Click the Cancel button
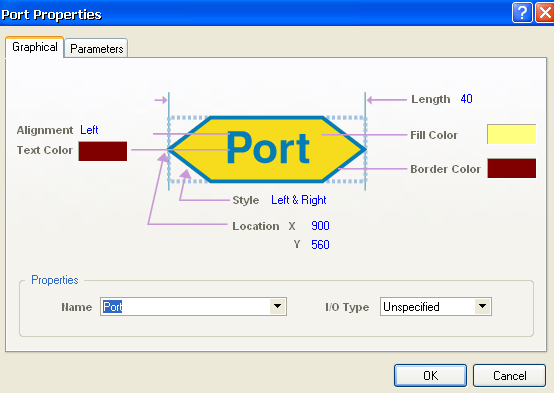This screenshot has height=393, width=554. (509, 376)
